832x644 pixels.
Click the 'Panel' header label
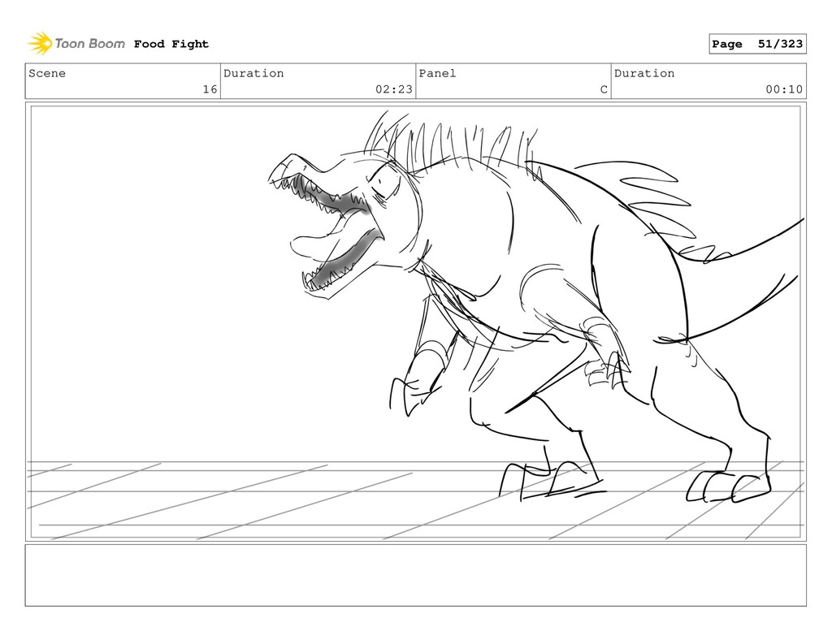click(x=437, y=73)
